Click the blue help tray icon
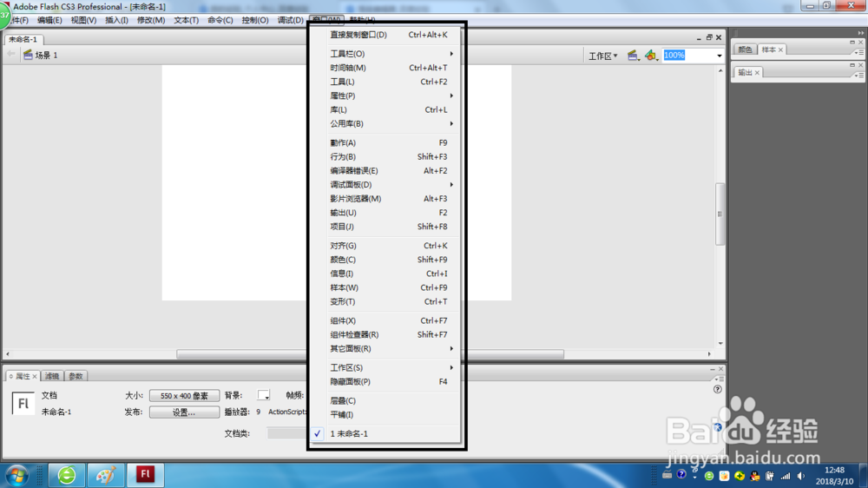Image resolution: width=868 pixels, height=488 pixels. [681, 475]
